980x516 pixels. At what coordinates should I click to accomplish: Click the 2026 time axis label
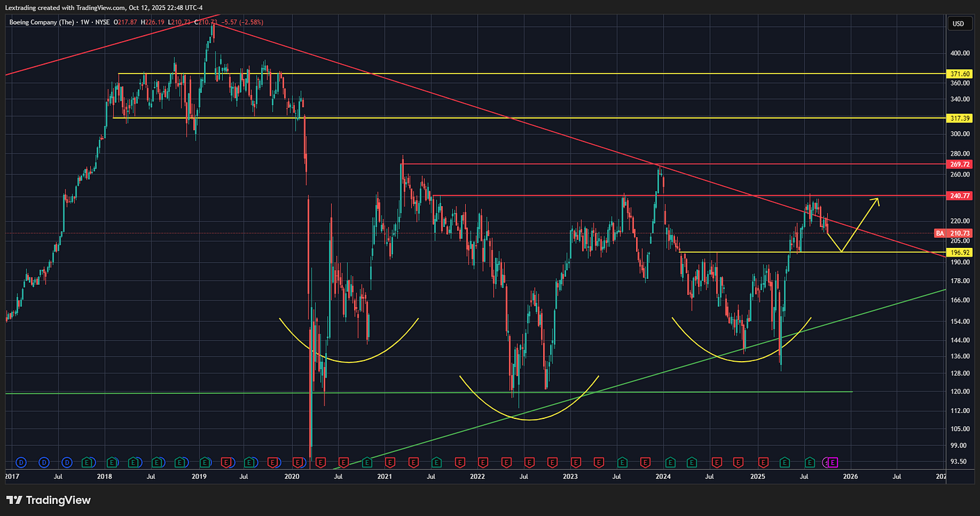pyautogui.click(x=850, y=476)
